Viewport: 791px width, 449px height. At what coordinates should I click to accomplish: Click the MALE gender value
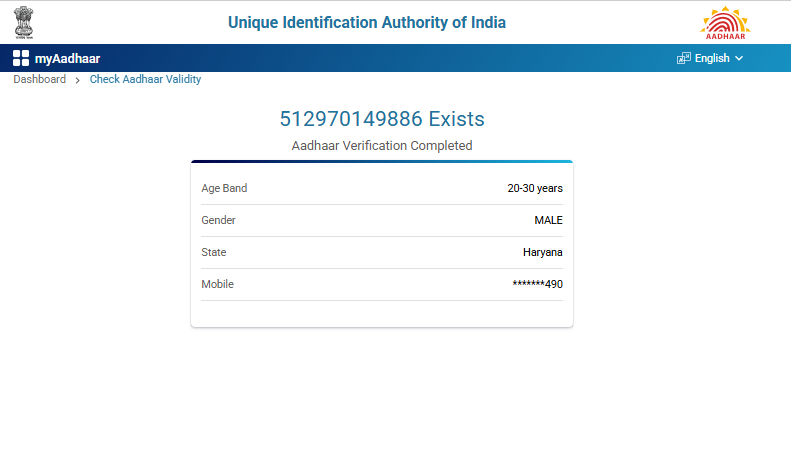(548, 220)
